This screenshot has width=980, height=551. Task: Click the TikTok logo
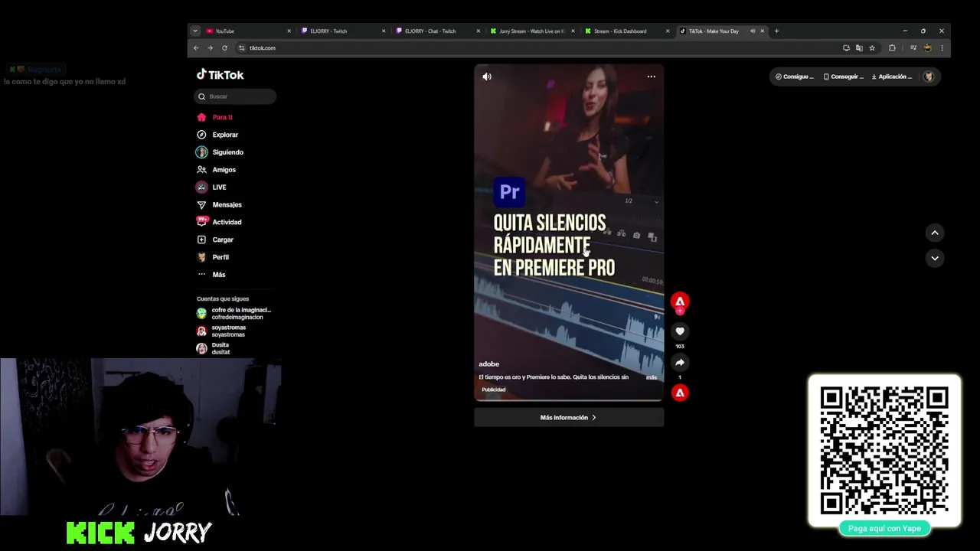(x=220, y=75)
